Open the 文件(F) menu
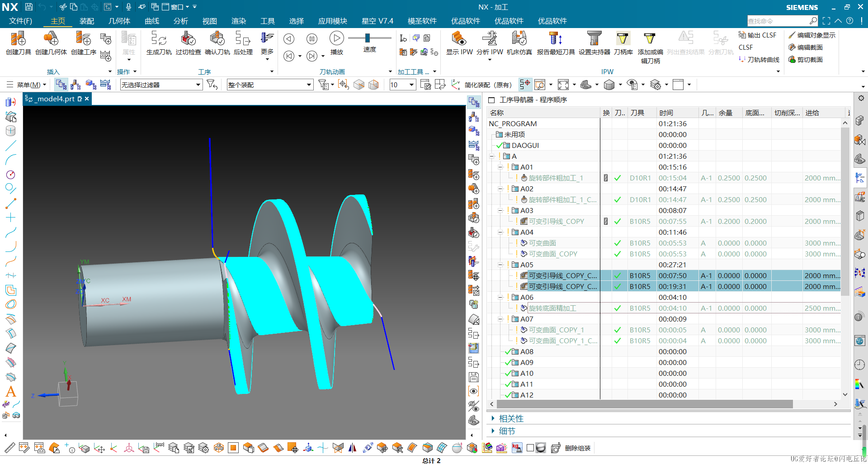This screenshot has height=464, width=868. coord(20,21)
